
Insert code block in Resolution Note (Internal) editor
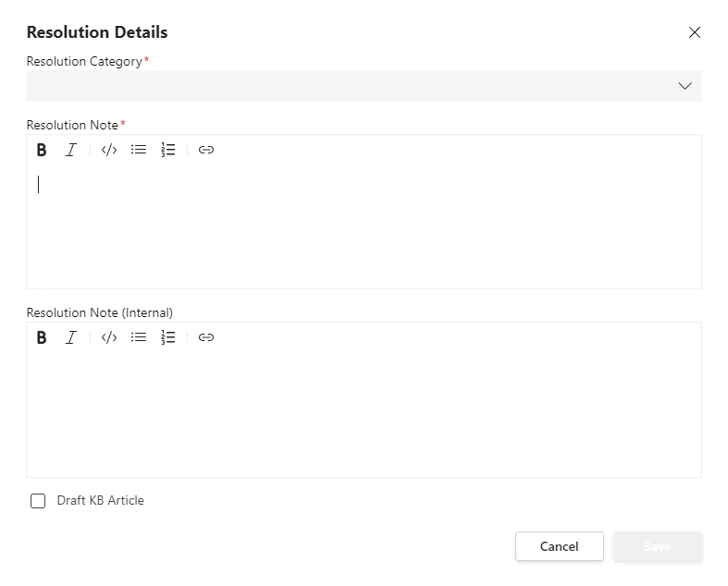pyautogui.click(x=109, y=337)
